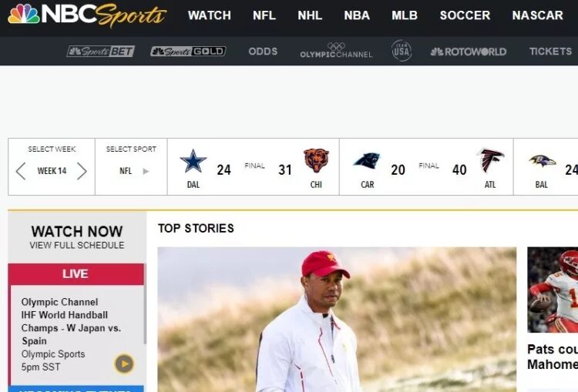Advance to next week with right arrow

tap(82, 171)
